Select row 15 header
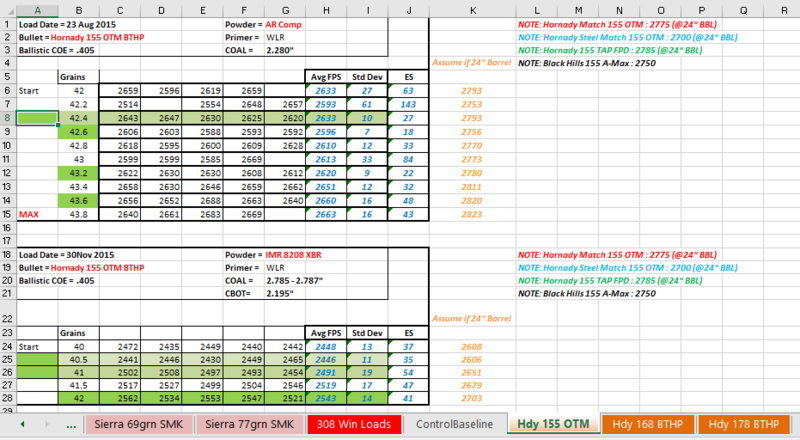The width and height of the screenshot is (800, 440). [x=8, y=214]
